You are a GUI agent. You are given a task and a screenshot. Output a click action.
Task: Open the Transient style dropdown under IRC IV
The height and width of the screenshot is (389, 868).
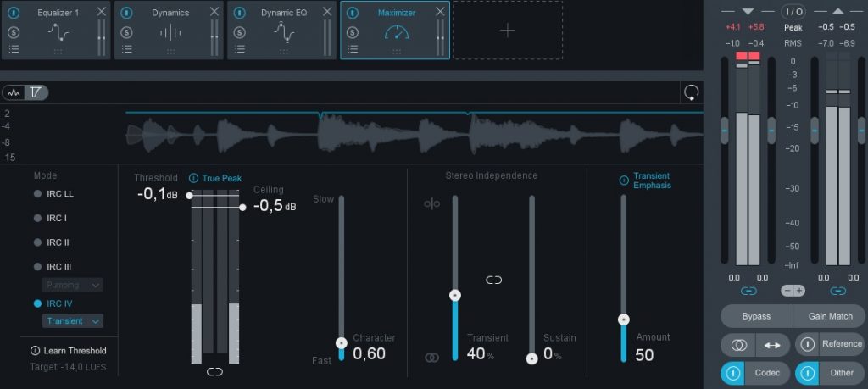pyautogui.click(x=73, y=321)
